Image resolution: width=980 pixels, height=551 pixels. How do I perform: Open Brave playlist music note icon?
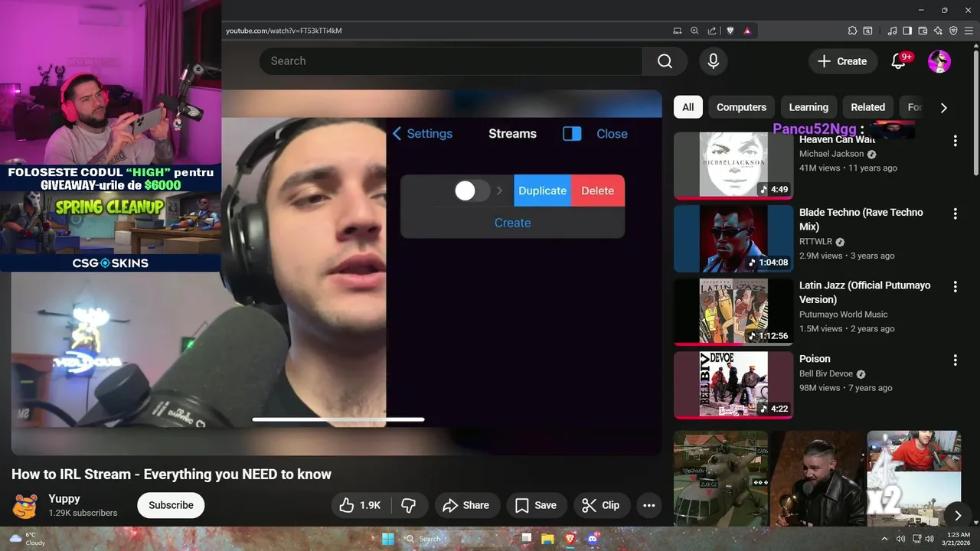892,31
